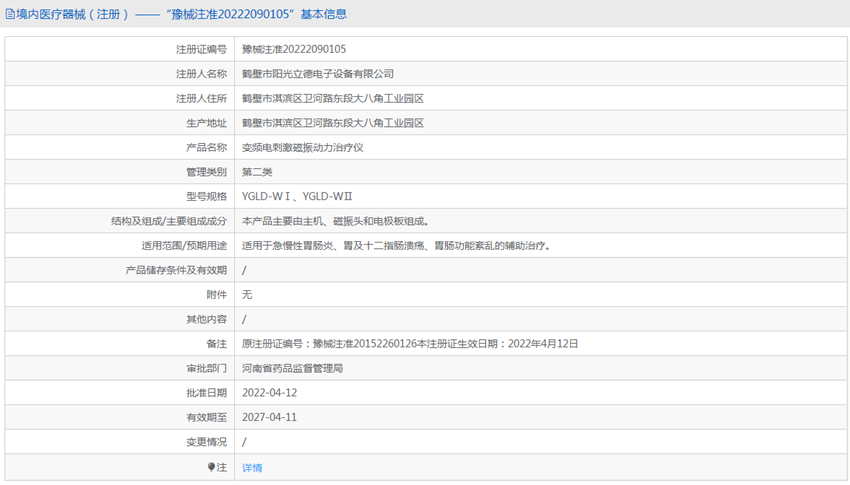
Task: Click the 附件 attachment value 无
Action: pos(247,295)
